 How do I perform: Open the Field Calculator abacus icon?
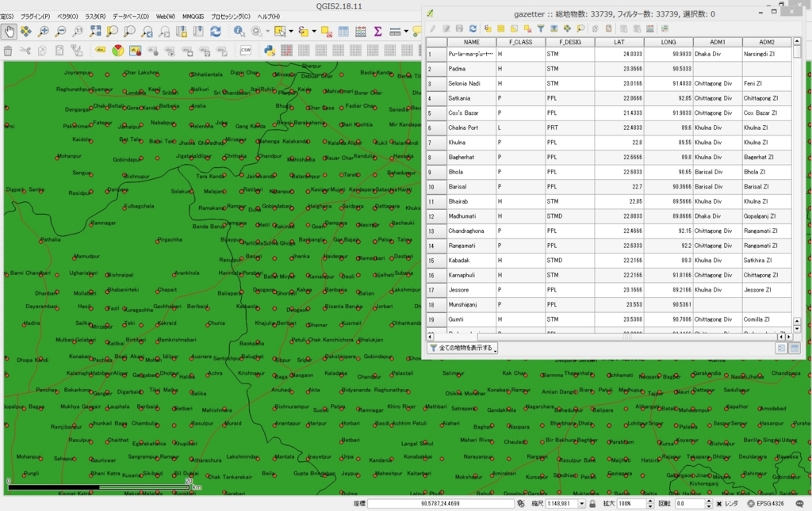(361, 32)
